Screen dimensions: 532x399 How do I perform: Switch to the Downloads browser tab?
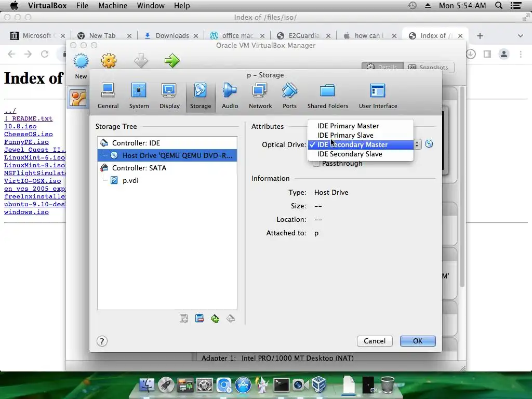pyautogui.click(x=171, y=36)
